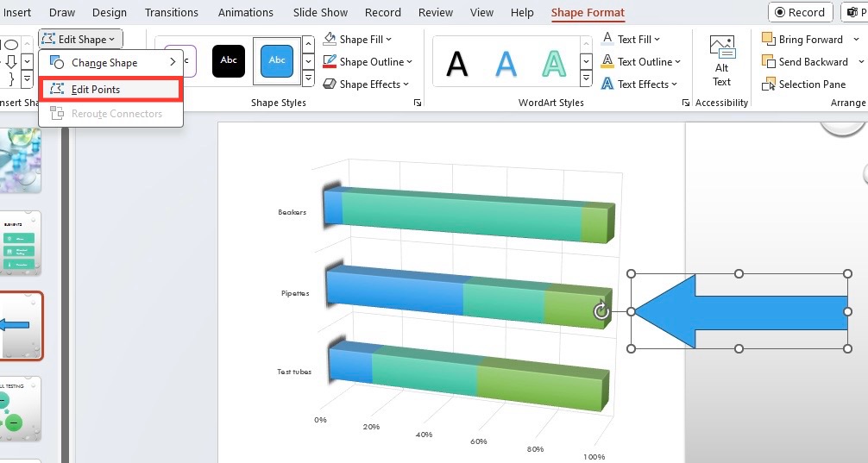Select the slide thumbnail with blue arrow
868x463 pixels.
pos(21,326)
